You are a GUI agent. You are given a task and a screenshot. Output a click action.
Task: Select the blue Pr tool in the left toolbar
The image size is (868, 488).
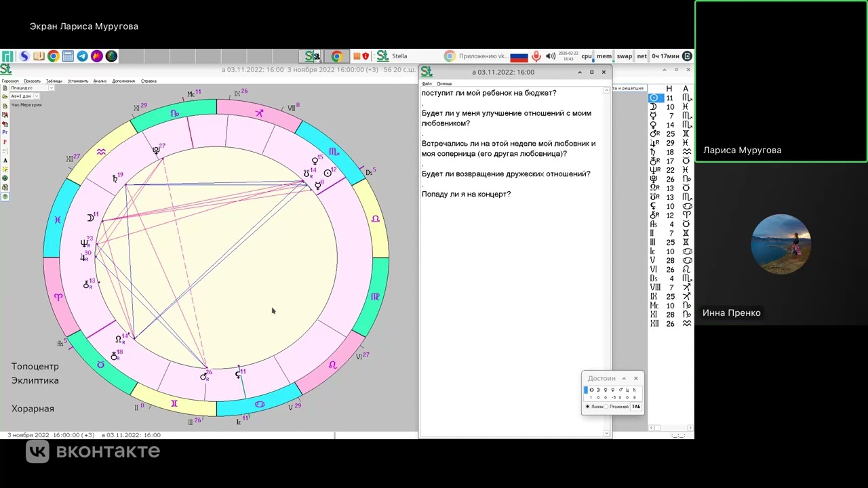click(5, 133)
